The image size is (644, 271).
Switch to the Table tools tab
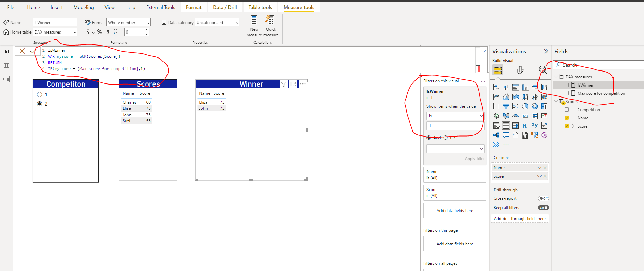[260, 7]
